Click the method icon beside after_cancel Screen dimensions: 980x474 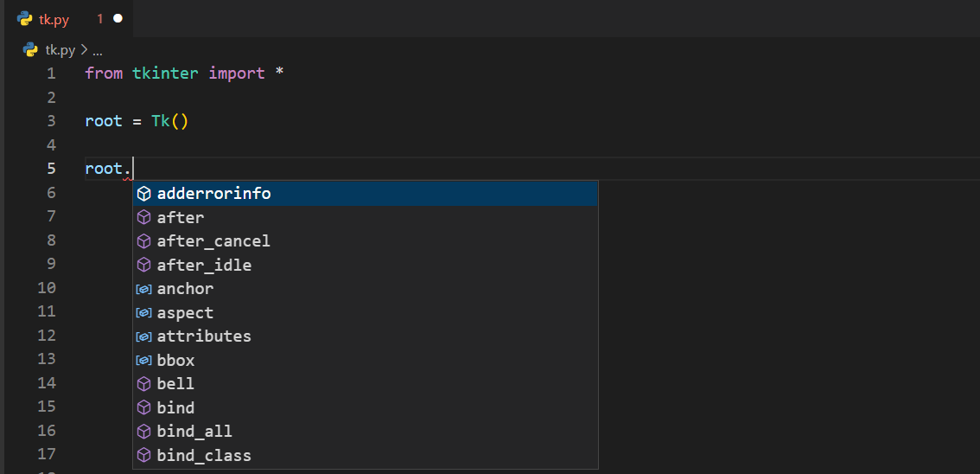point(144,241)
